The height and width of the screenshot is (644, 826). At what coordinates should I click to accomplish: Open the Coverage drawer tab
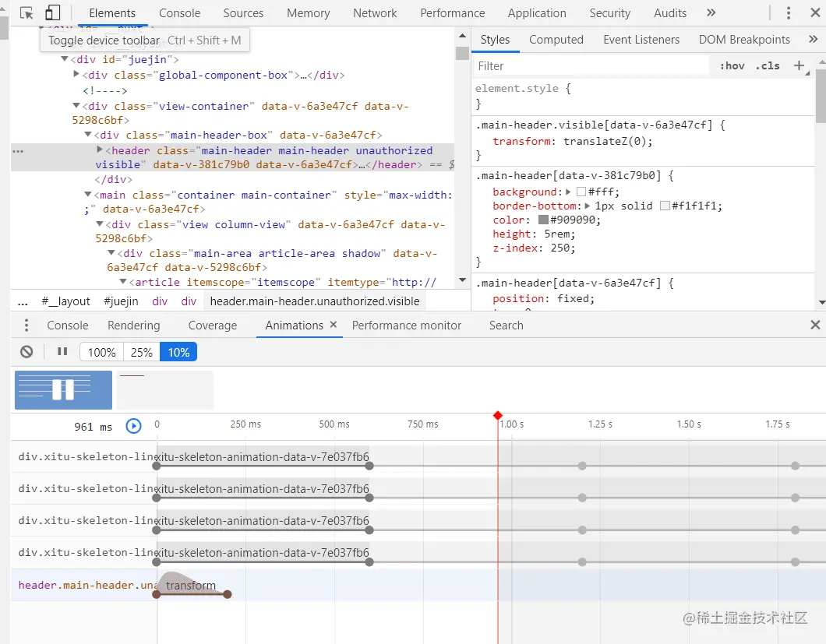click(213, 326)
